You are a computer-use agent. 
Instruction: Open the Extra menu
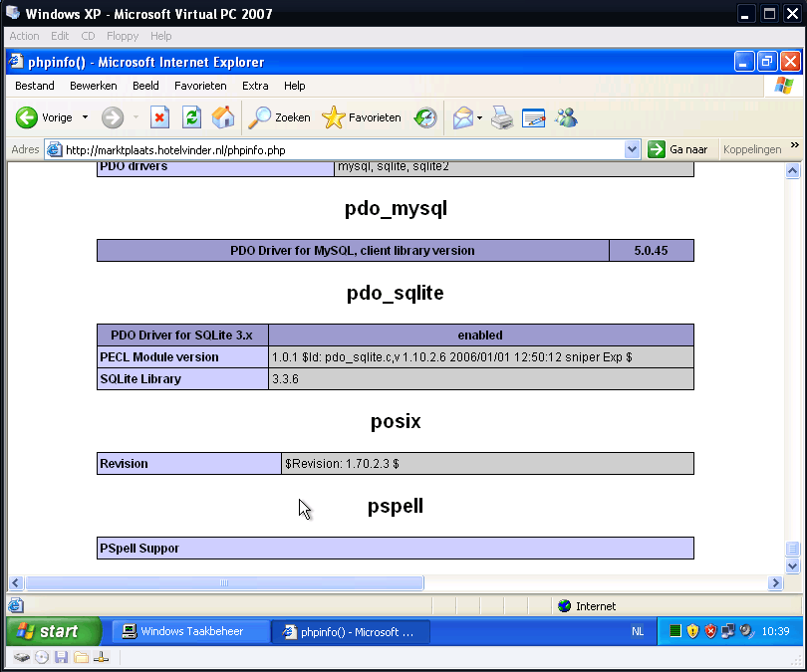click(255, 86)
